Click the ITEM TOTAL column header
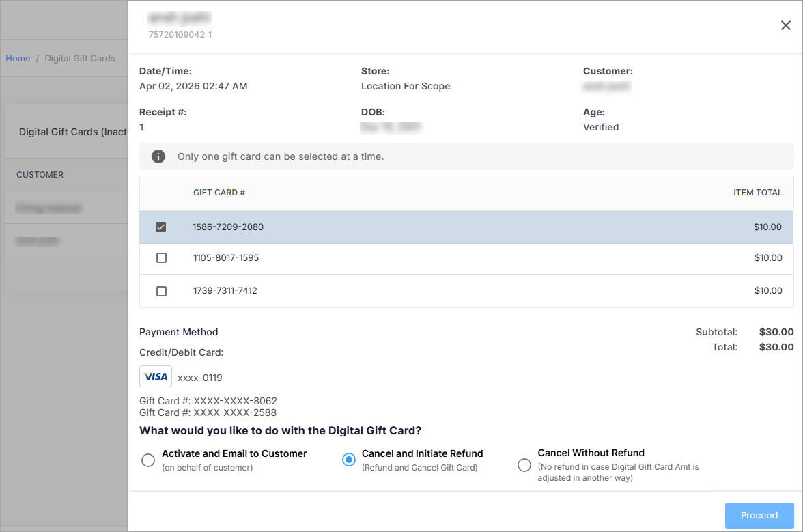 pos(757,193)
